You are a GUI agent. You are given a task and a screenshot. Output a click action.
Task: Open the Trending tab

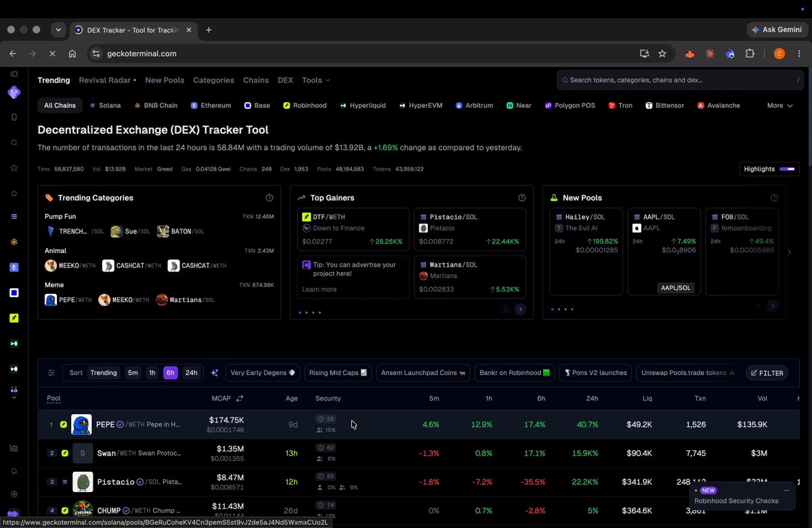(54, 81)
